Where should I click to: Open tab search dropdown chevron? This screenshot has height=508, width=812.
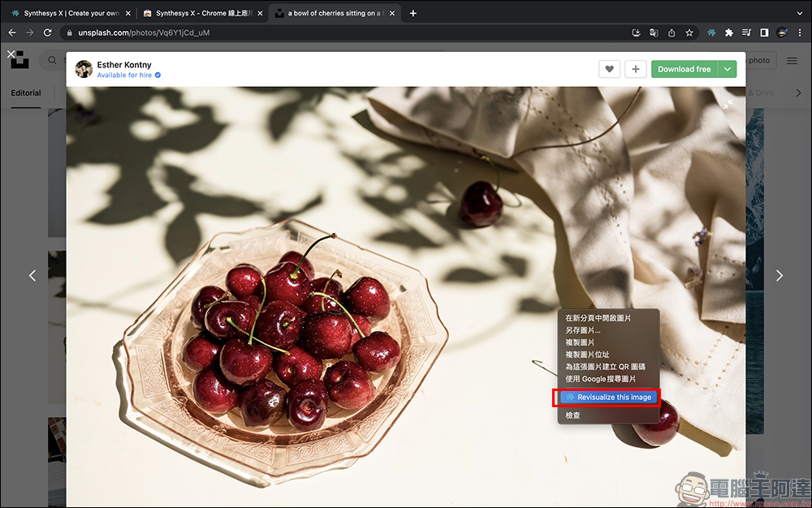coord(800,13)
